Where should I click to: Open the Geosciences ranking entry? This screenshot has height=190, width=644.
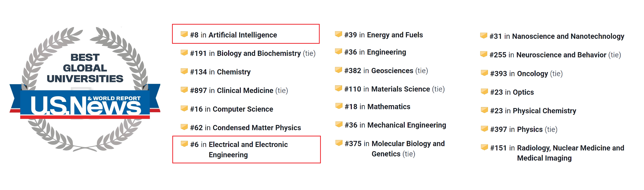tap(386, 71)
